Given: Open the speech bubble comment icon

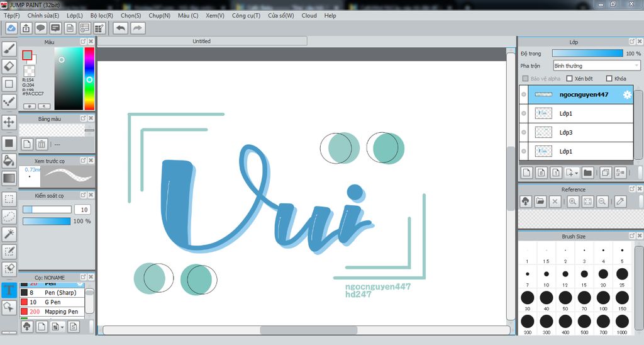Looking at the screenshot, I should 41,28.
